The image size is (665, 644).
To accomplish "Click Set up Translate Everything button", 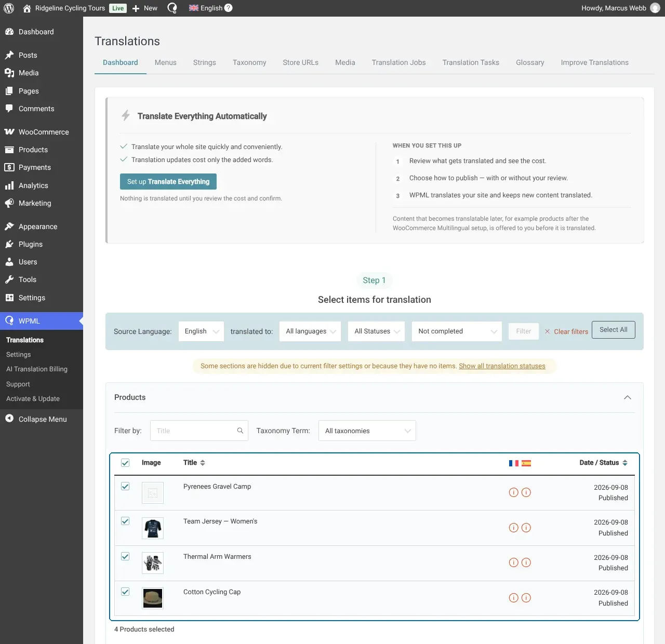I will (x=168, y=182).
